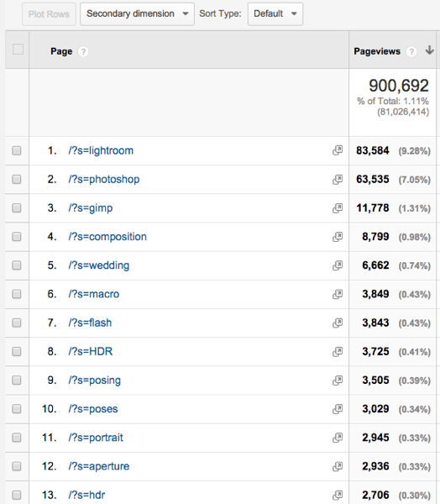Open /?s=hdr lowercase row external link icon
Image resolution: width=440 pixels, height=504 pixels.
(x=338, y=495)
